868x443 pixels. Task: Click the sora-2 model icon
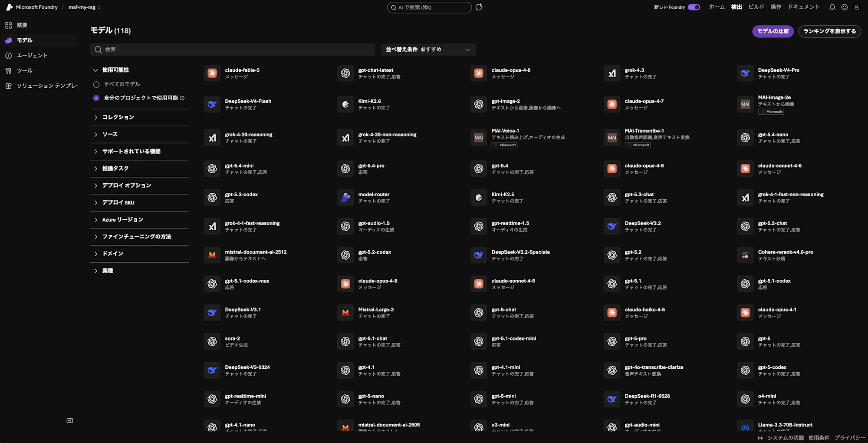[x=212, y=341]
